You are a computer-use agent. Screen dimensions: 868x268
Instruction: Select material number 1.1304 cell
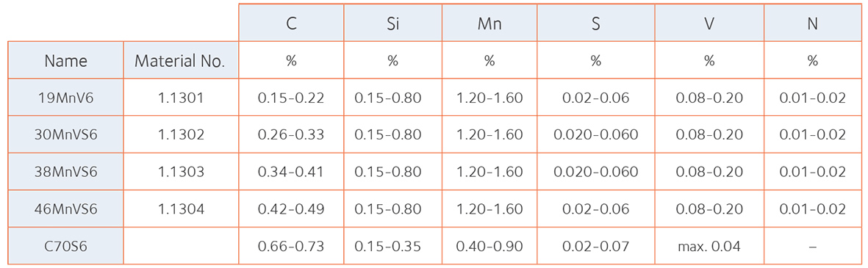pyautogui.click(x=181, y=209)
